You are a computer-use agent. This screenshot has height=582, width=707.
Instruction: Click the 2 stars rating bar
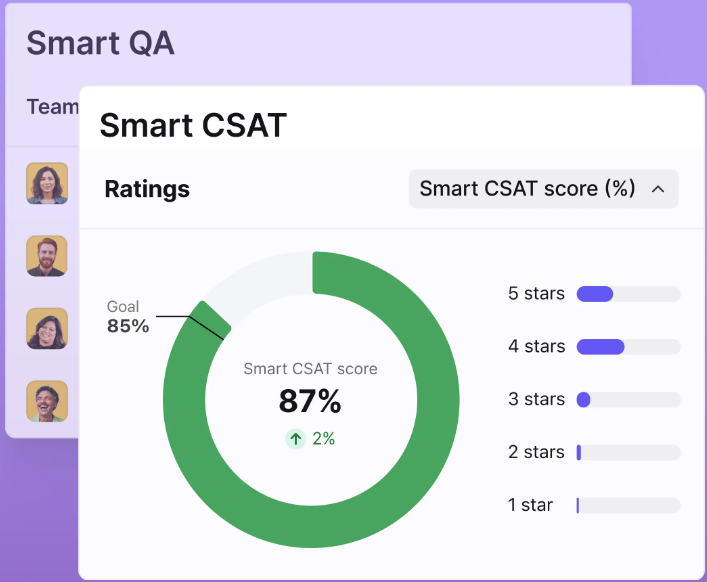pos(629,452)
